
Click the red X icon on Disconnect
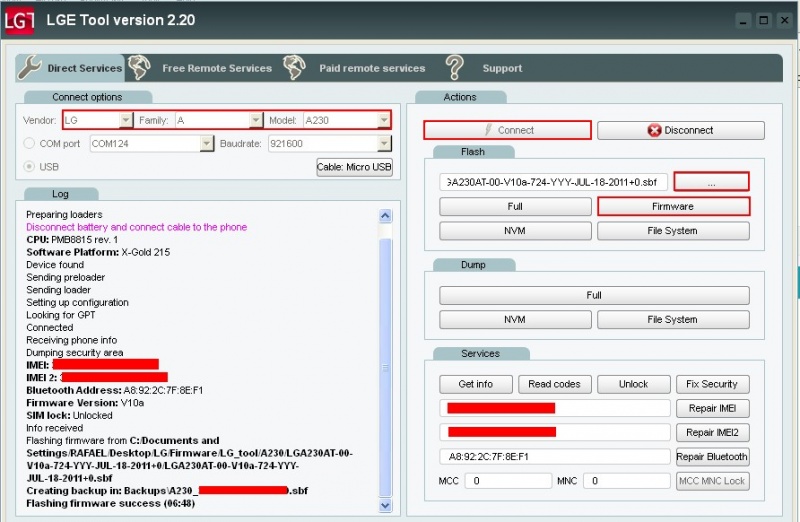654,131
